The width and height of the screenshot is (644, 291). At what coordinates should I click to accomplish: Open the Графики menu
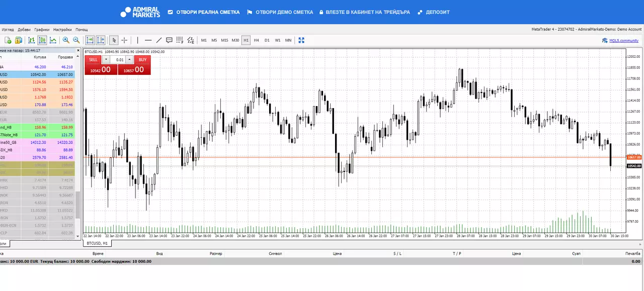[42, 30]
